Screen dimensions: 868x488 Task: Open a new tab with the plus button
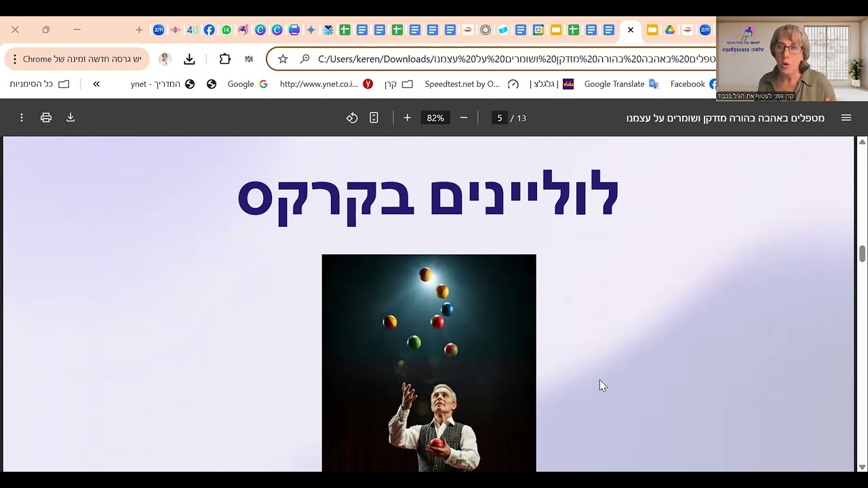(139, 30)
